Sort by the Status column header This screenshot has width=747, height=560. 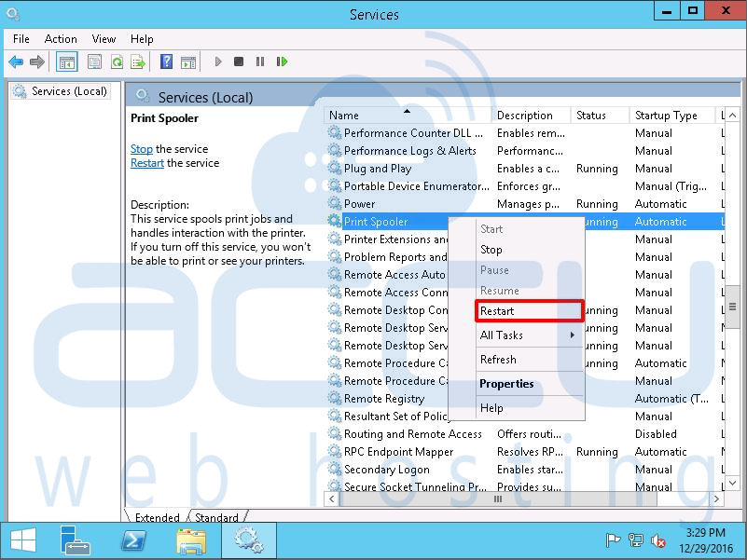(600, 116)
